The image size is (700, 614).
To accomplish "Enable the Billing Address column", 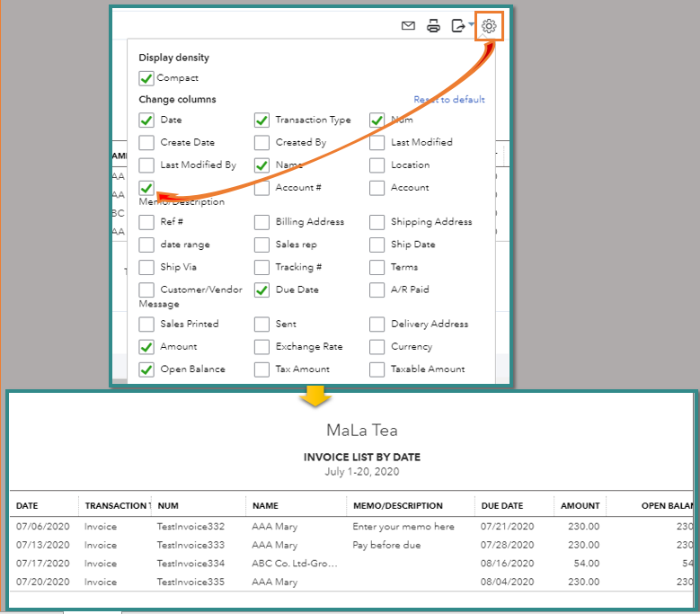I will [x=261, y=222].
